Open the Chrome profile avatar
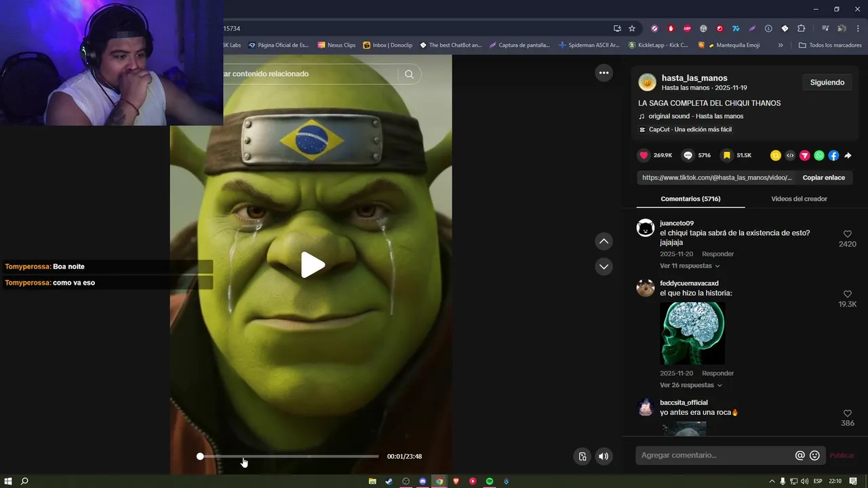This screenshot has width=868, height=488. point(842,28)
